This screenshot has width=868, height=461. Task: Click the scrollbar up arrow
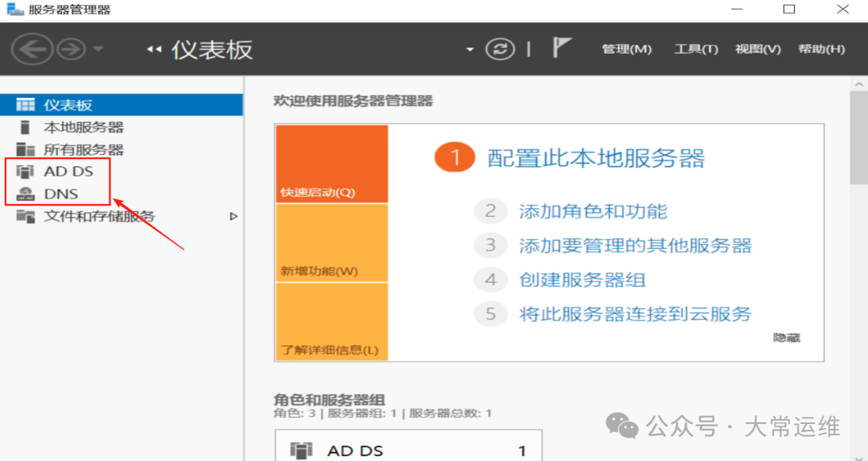[858, 84]
